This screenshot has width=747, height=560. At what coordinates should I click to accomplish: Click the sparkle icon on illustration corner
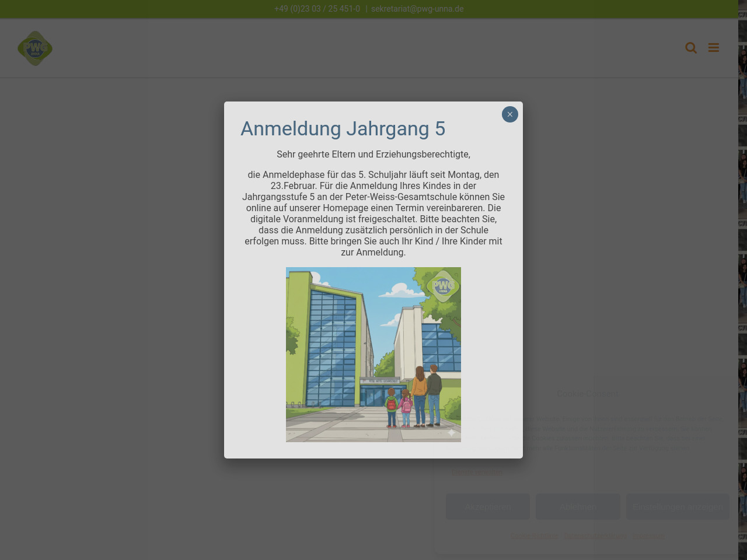point(451,432)
